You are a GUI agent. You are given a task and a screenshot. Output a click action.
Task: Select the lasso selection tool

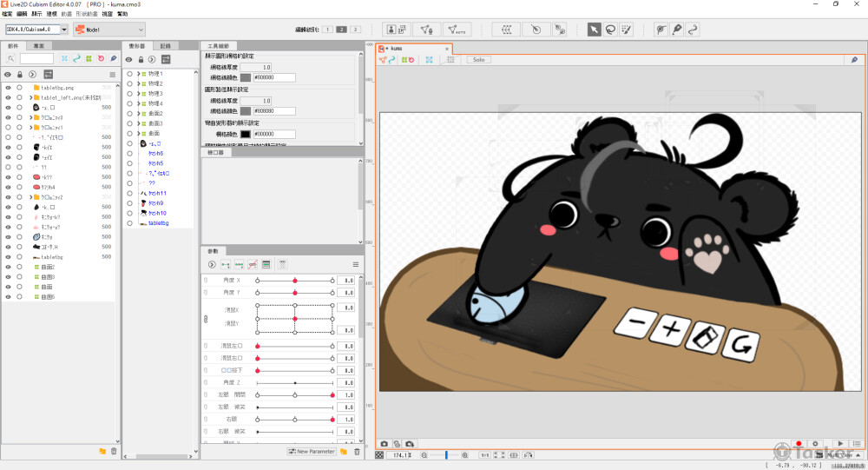[611, 29]
